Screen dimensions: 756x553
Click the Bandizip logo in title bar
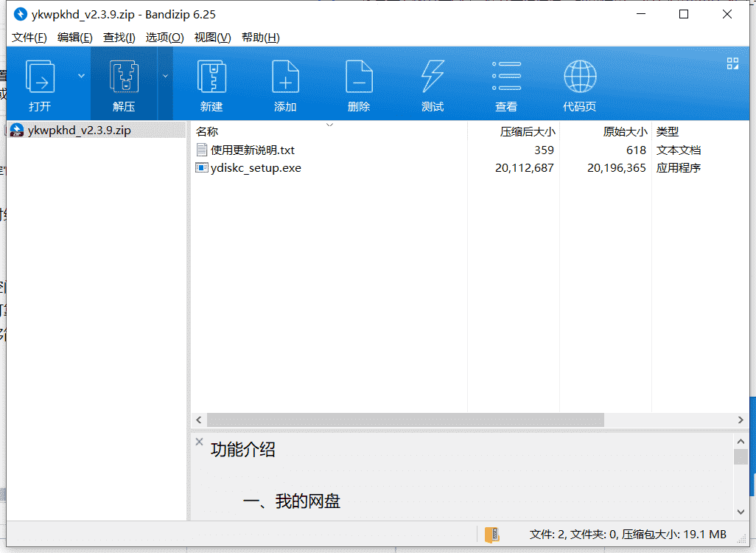click(20, 15)
